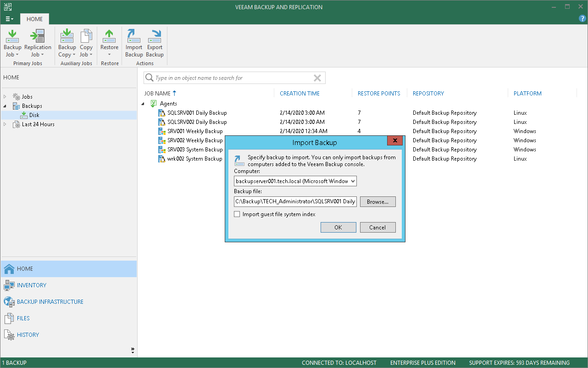Click the Agents group icon
Image resolution: width=588 pixels, height=368 pixels.
[x=154, y=104]
